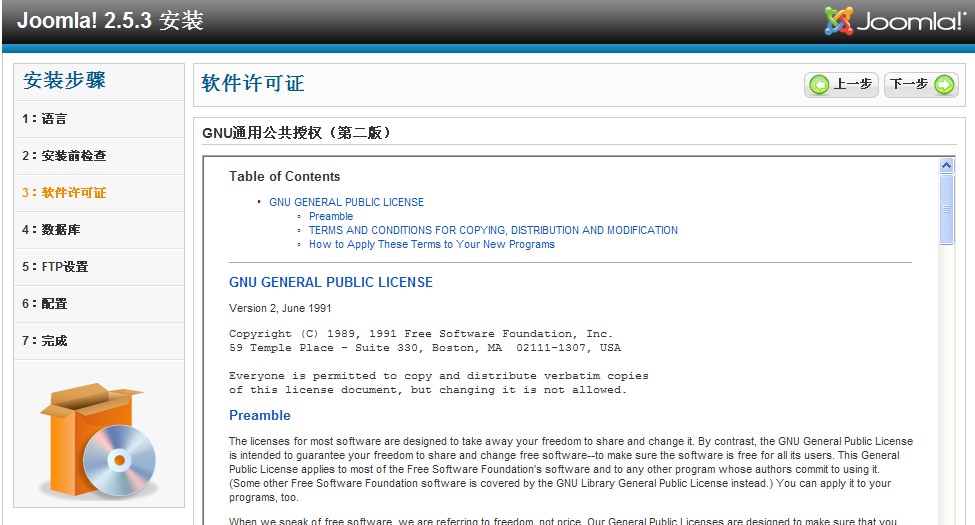Click the 59 Temple Place address line
Image resolution: width=975 pixels, height=525 pixels.
click(425, 348)
